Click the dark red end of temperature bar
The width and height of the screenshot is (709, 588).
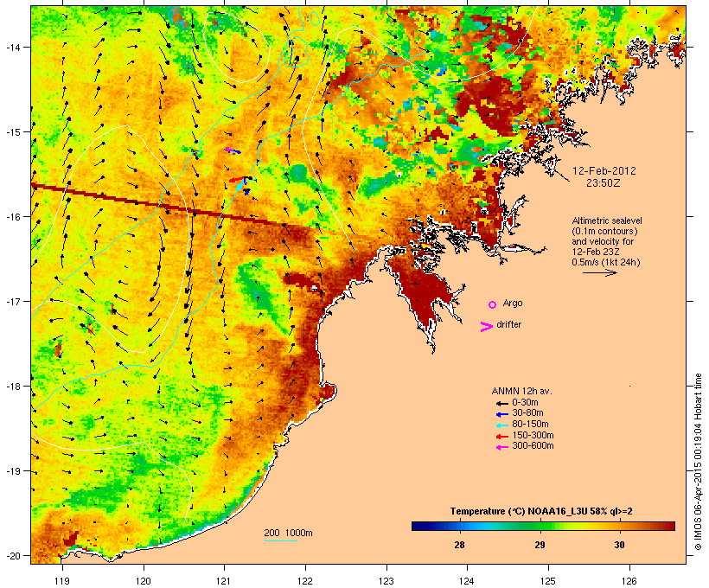pyautogui.click(x=672, y=526)
